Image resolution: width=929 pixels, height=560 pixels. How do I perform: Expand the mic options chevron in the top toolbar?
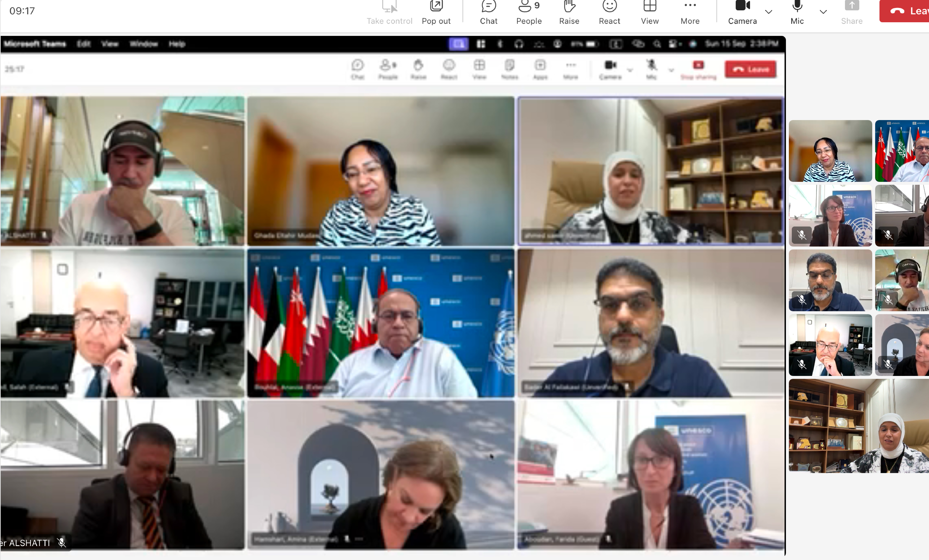(823, 12)
